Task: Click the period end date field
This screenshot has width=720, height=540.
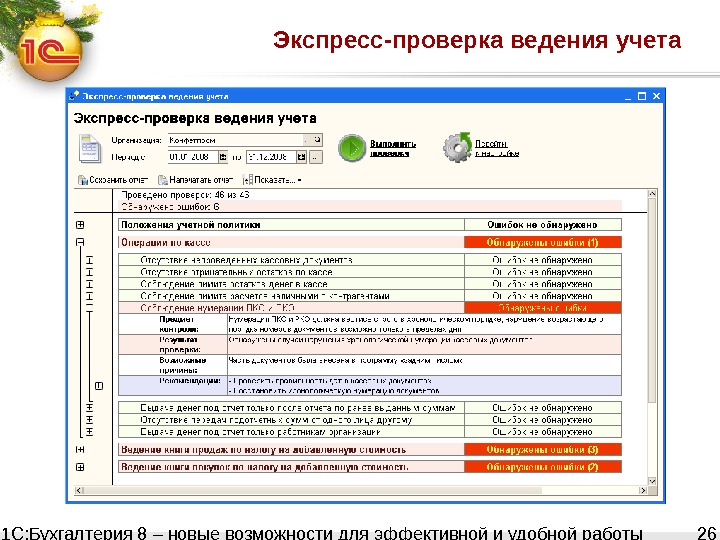Action: click(271, 157)
